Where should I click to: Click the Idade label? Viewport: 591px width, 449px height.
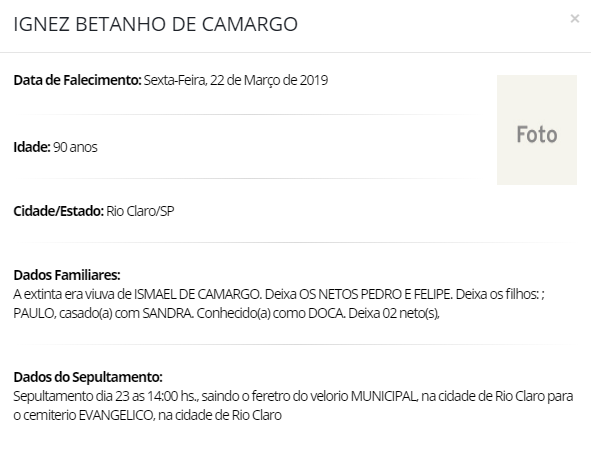click(x=32, y=147)
